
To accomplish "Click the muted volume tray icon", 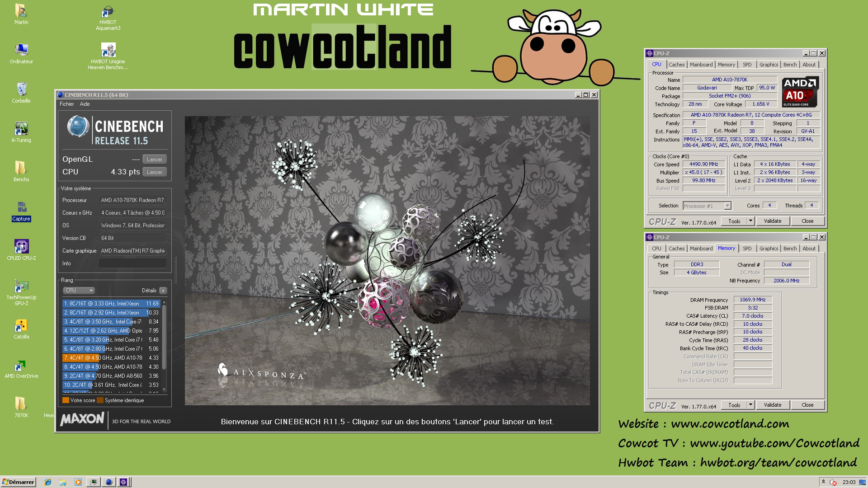I will pyautogui.click(x=833, y=482).
